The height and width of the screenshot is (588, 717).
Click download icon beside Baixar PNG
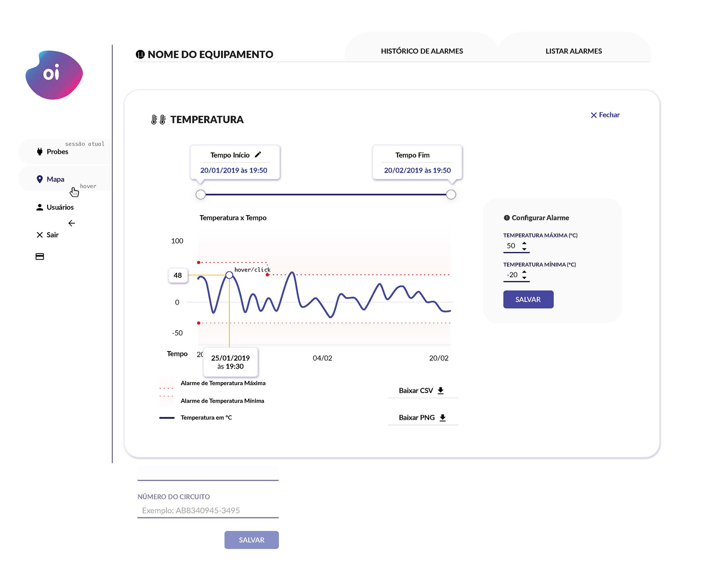point(443,418)
